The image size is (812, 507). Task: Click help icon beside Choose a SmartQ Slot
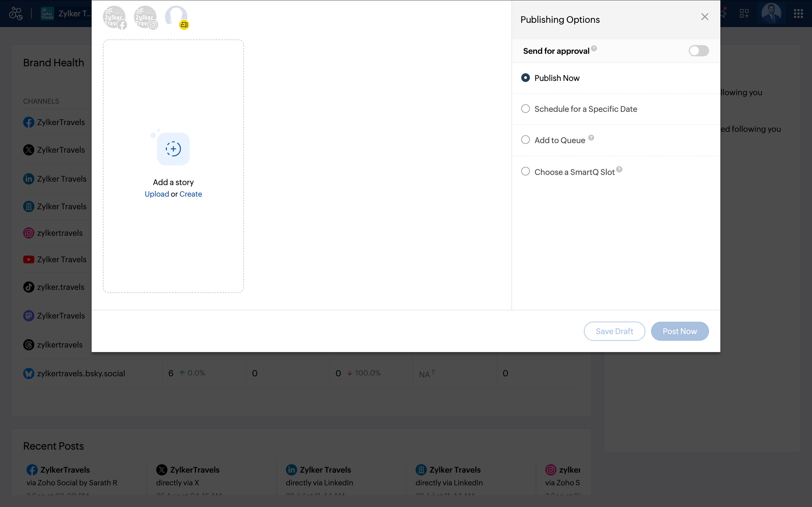(619, 169)
